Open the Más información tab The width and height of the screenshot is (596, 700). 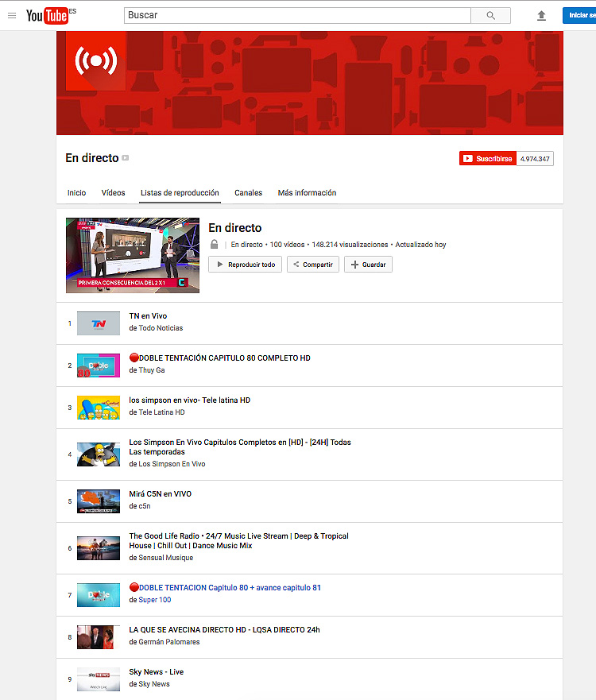(x=308, y=193)
